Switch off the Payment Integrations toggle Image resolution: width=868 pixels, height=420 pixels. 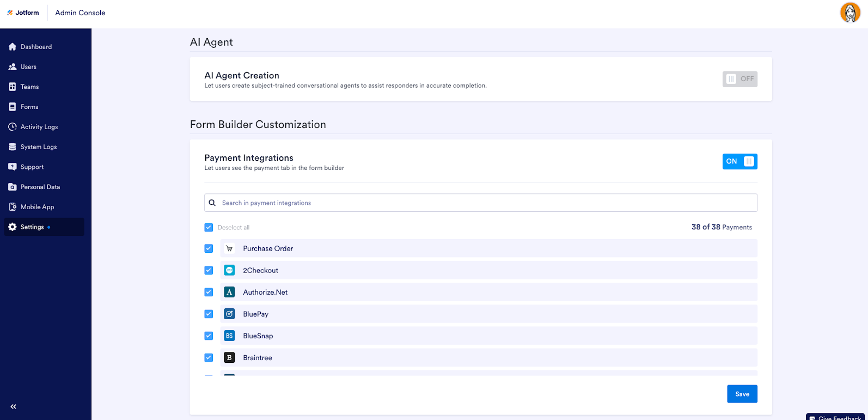(739, 161)
